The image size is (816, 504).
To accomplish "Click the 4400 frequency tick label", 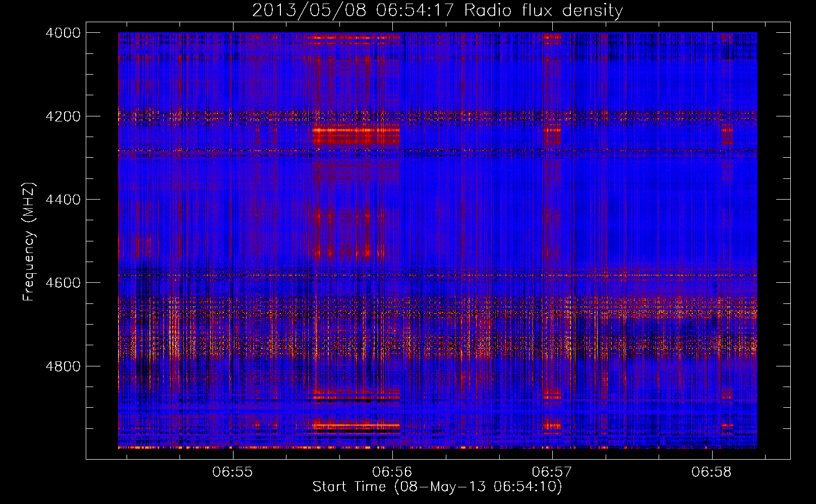I will click(x=63, y=200).
